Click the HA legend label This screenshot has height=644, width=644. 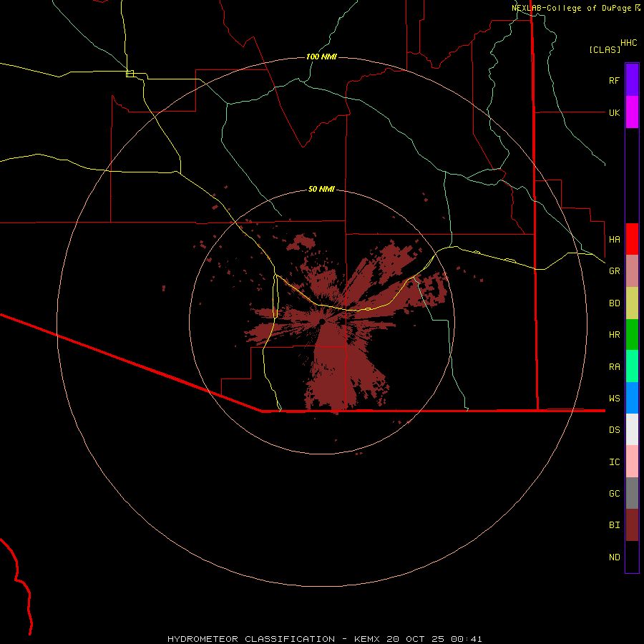[614, 239]
